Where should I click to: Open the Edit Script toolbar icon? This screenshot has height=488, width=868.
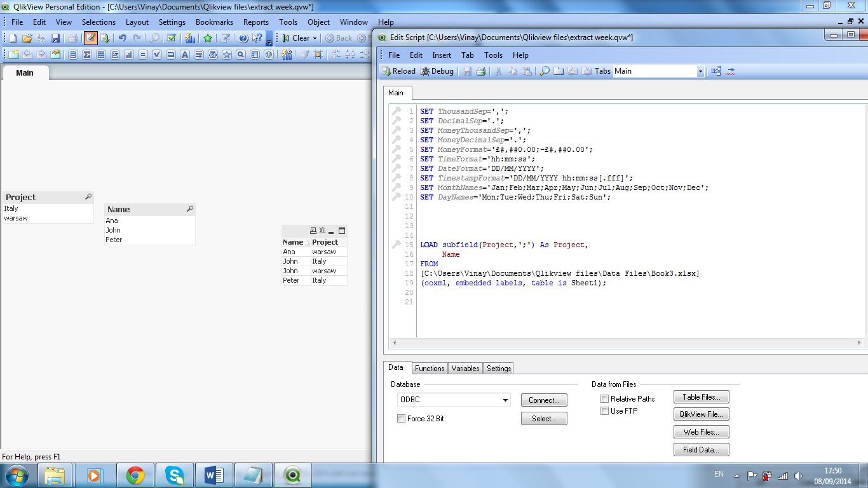point(91,38)
